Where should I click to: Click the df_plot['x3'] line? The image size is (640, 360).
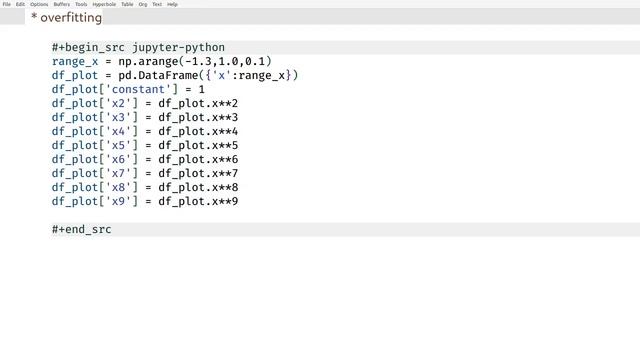click(144, 118)
